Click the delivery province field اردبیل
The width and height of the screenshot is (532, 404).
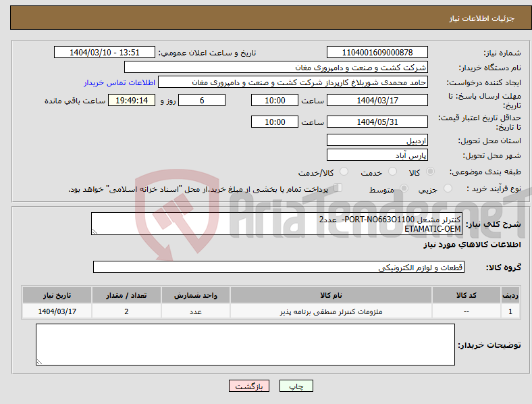coord(377,141)
